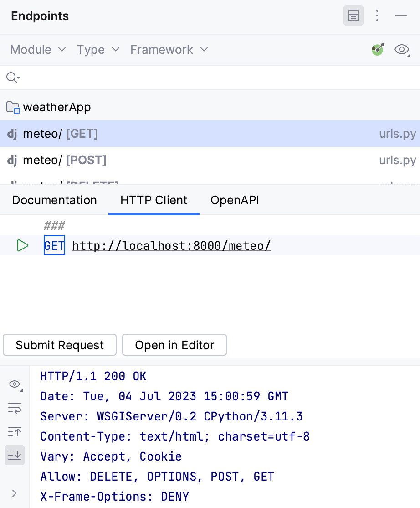Viewport: 420px width, 508px height.
Task: Click the Submit Request button
Action: coord(60,345)
